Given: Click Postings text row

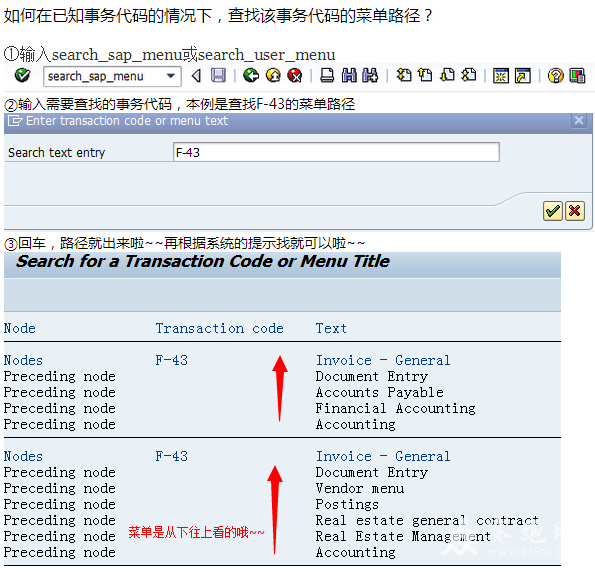Looking at the screenshot, I should pos(347,504).
